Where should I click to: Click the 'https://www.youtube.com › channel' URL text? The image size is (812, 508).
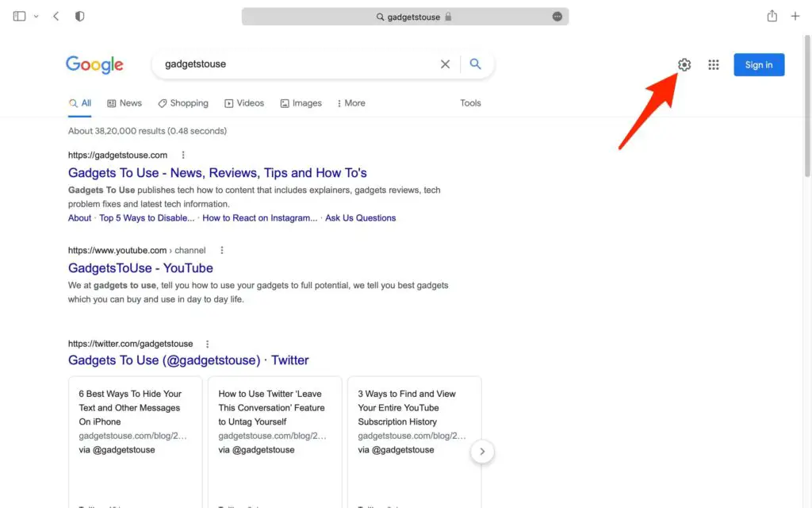[136, 250]
